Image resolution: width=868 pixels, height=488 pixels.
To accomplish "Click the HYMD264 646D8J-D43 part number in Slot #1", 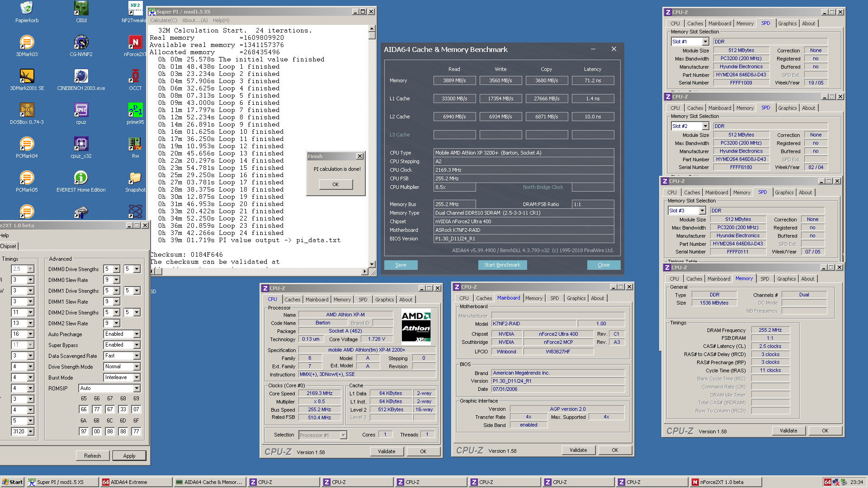I will 741,75.
